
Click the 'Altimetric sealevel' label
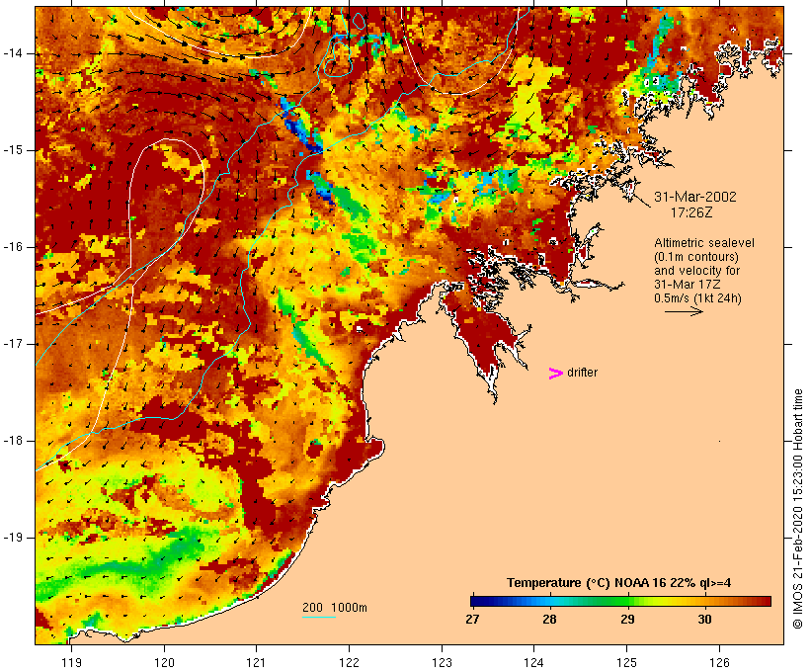(x=704, y=242)
